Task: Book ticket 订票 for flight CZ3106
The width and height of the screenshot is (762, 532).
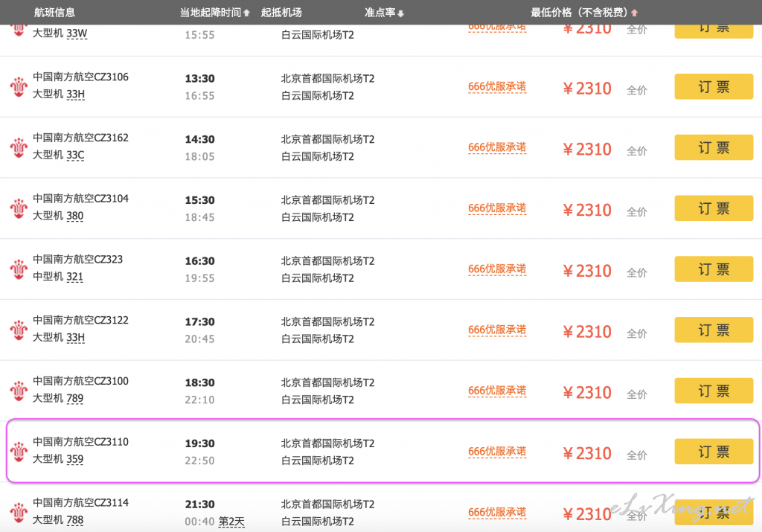Action: tap(714, 86)
